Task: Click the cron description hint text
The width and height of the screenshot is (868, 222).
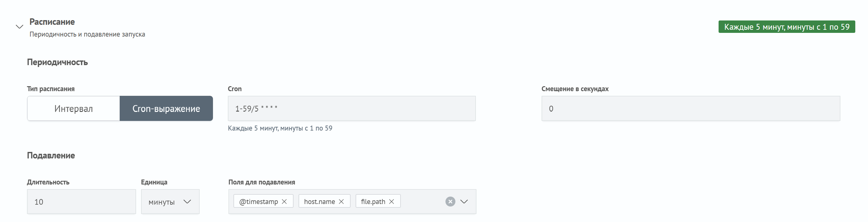Action: [x=280, y=128]
